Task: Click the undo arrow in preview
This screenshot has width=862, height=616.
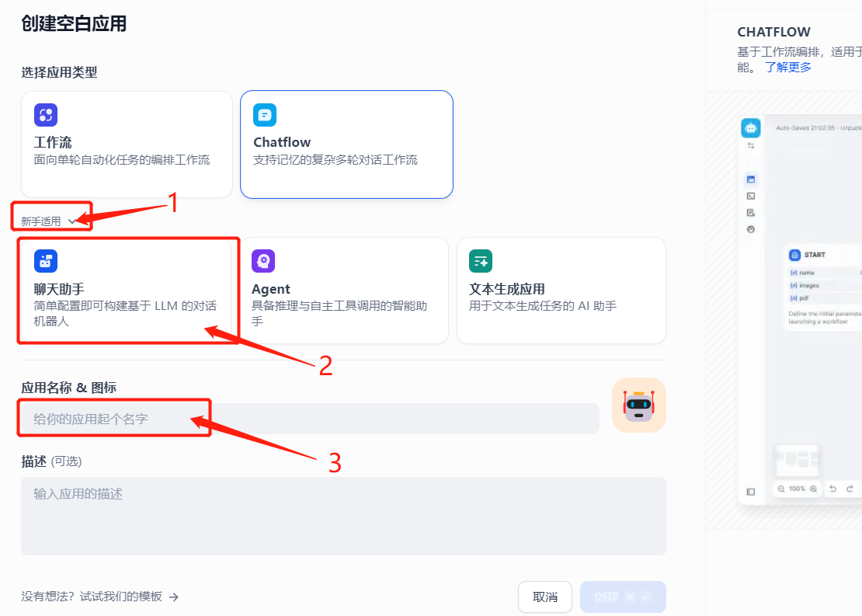Action: [x=832, y=489]
